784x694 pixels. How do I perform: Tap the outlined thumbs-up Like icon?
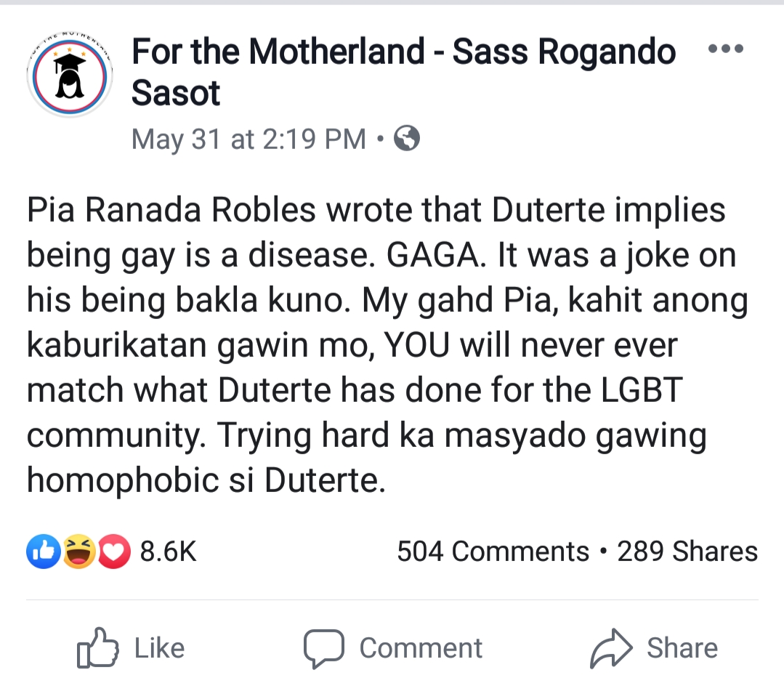point(97,647)
